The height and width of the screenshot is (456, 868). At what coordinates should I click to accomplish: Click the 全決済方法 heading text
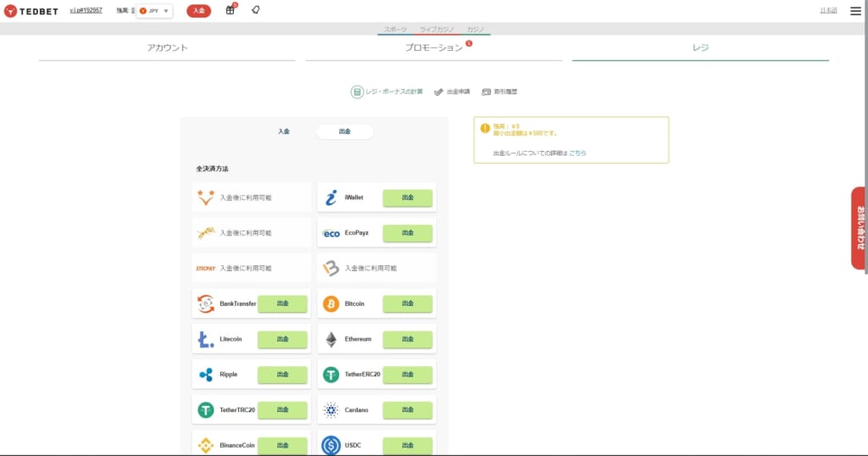tap(212, 169)
